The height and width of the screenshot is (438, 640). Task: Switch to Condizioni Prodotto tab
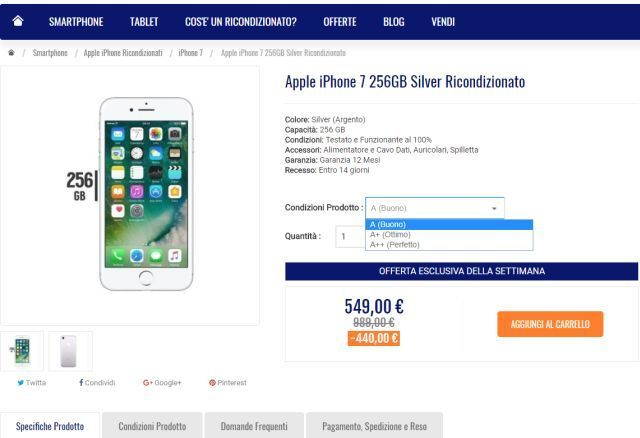tap(152, 426)
